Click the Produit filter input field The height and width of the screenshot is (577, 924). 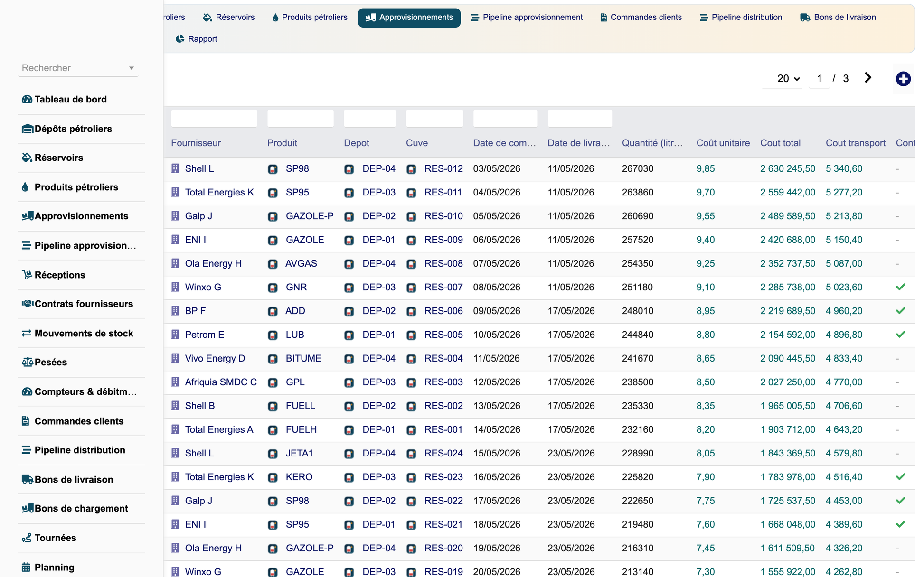tap(301, 118)
